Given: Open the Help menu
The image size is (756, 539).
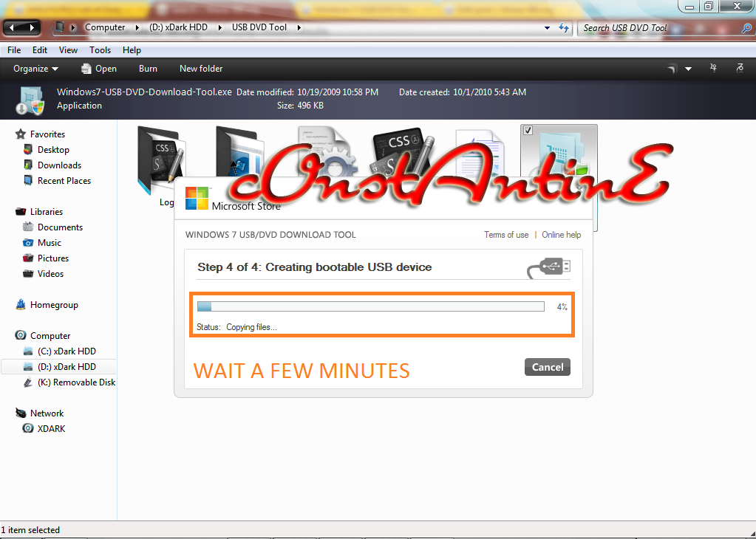Looking at the screenshot, I should 132,50.
